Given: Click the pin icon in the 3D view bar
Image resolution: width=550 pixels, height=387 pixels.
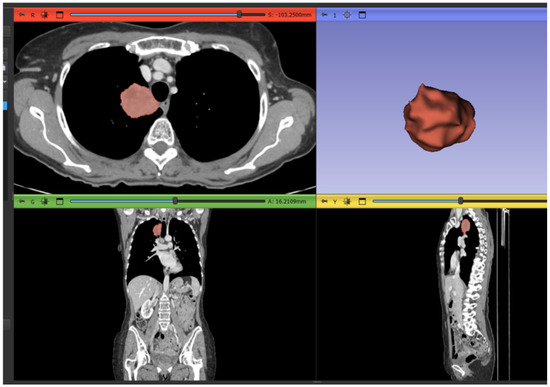Looking at the screenshot, I should (x=324, y=15).
